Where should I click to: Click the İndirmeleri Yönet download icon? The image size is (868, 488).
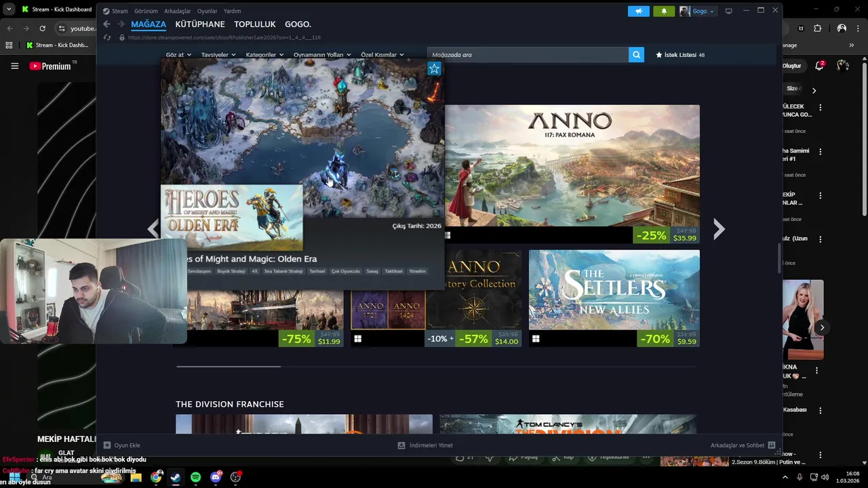point(401,445)
